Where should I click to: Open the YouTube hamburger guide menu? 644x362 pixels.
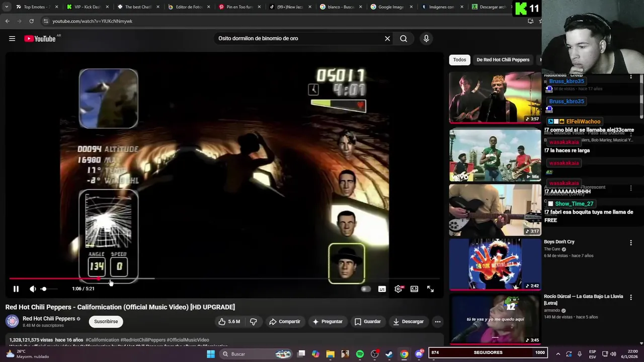point(12,39)
